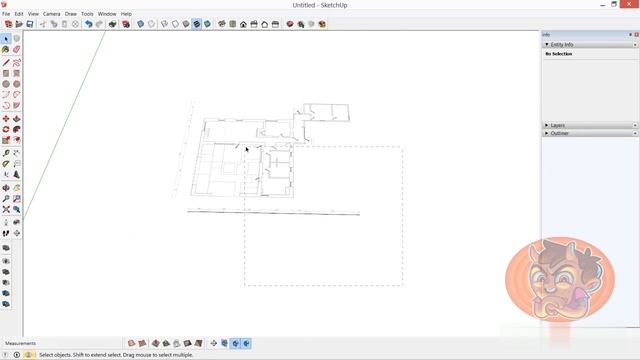Enable Wireframe face style
The width and height of the screenshot is (640, 360).
point(164,24)
